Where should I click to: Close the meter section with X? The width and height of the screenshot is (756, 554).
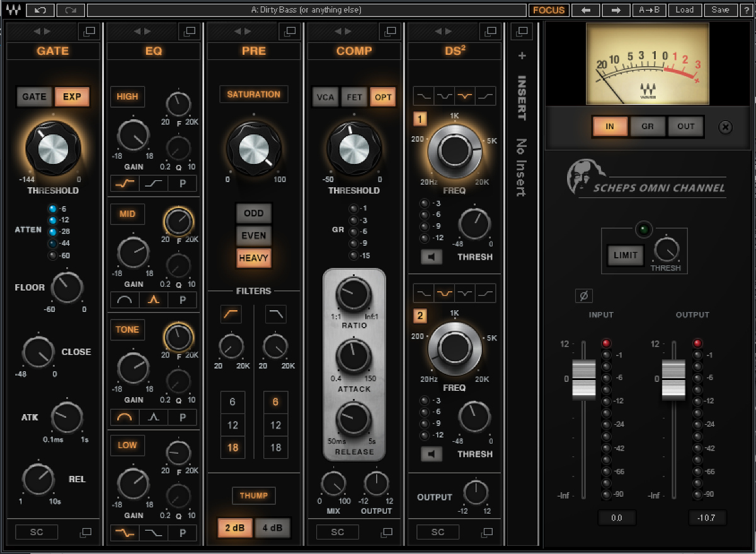pos(726,127)
